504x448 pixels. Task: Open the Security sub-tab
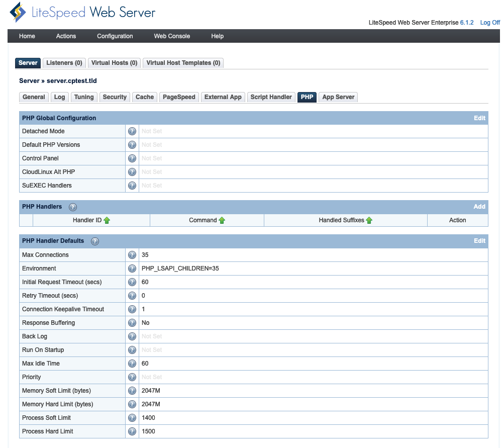115,97
